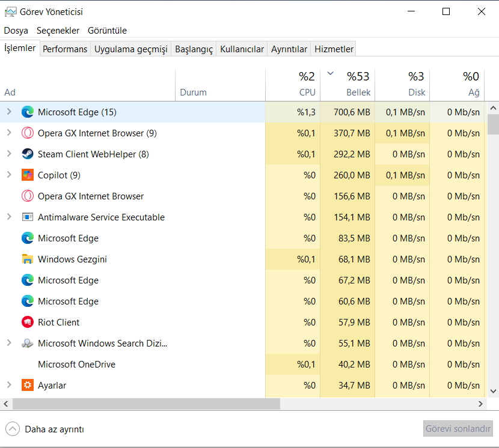This screenshot has height=448, width=499.
Task: Switch to the Hizmetler tab
Action: coord(334,49)
